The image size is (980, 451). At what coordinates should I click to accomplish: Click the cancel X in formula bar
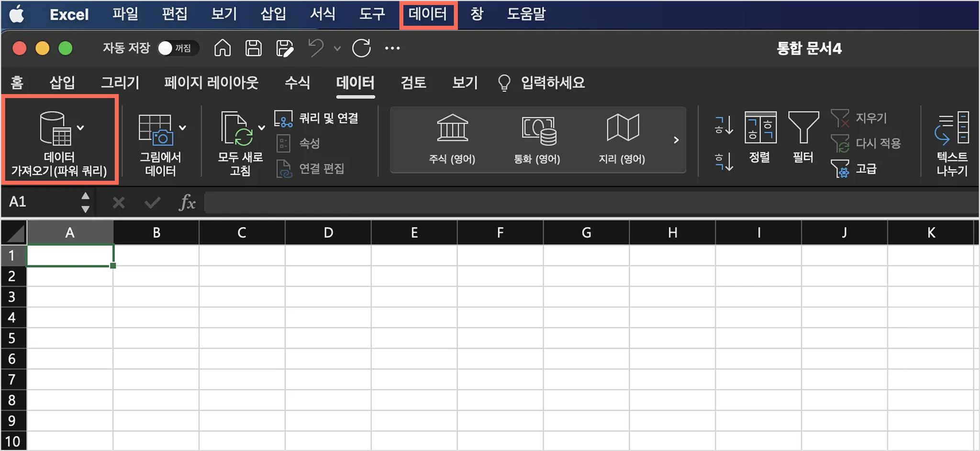coord(119,203)
